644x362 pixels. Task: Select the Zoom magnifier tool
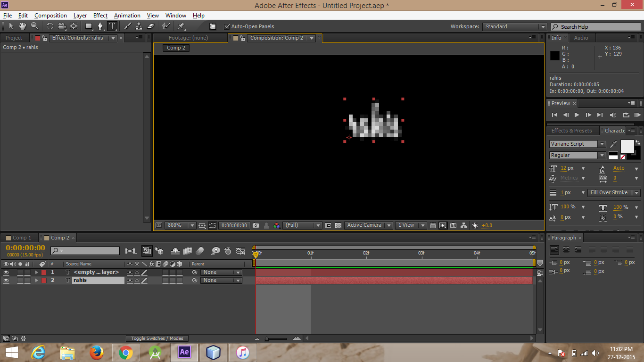(34, 26)
